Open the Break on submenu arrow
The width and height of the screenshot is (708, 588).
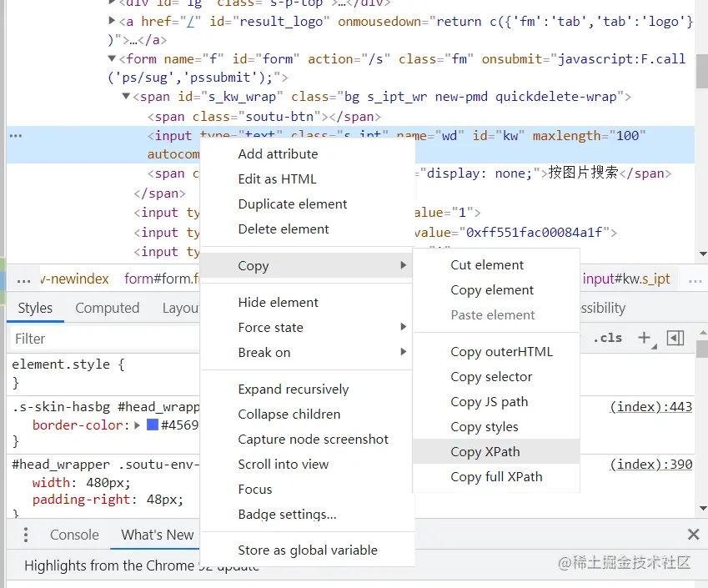coord(404,351)
